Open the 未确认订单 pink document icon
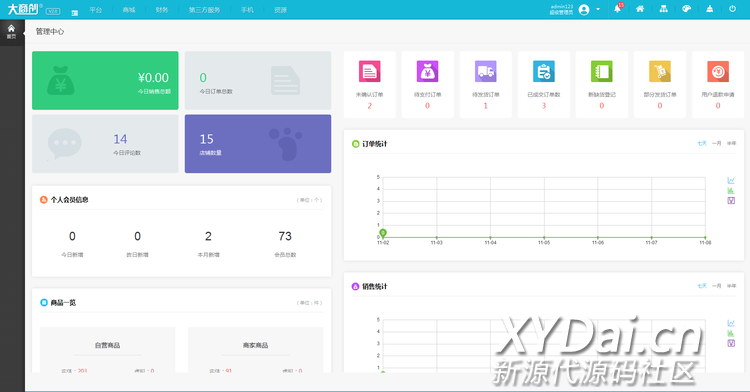Image resolution: width=750 pixels, height=392 pixels. pos(369,72)
